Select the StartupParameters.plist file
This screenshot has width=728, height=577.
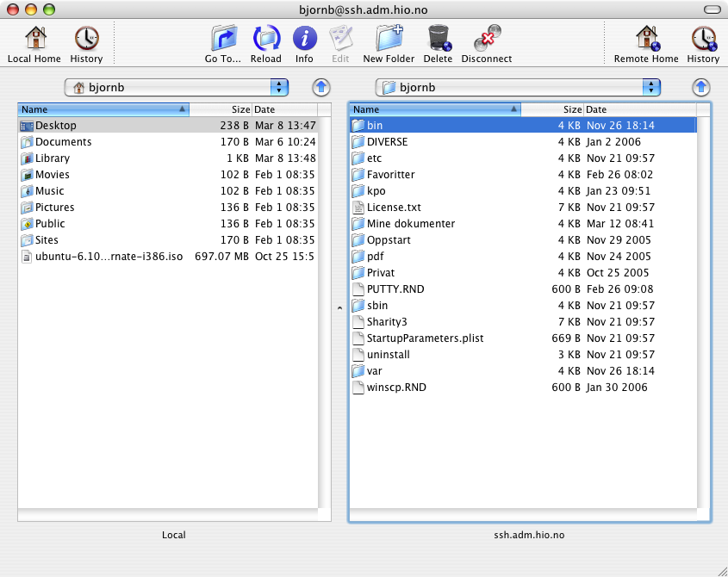[x=523, y=338]
